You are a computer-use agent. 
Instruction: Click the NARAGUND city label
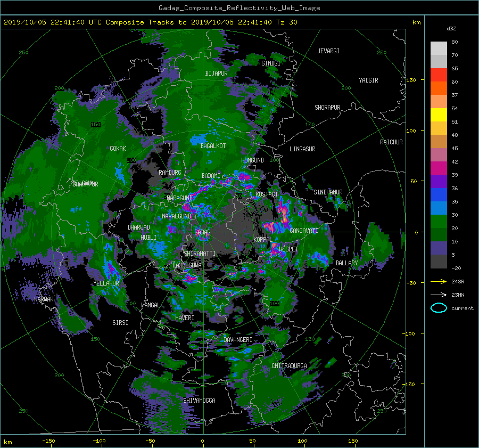tap(180, 198)
